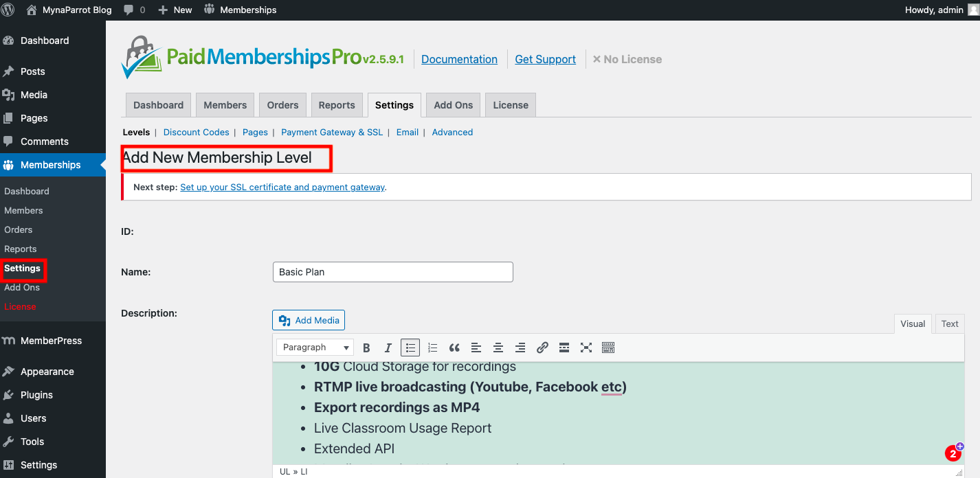Open the red License submenu link
The width and height of the screenshot is (980, 478).
20,306
